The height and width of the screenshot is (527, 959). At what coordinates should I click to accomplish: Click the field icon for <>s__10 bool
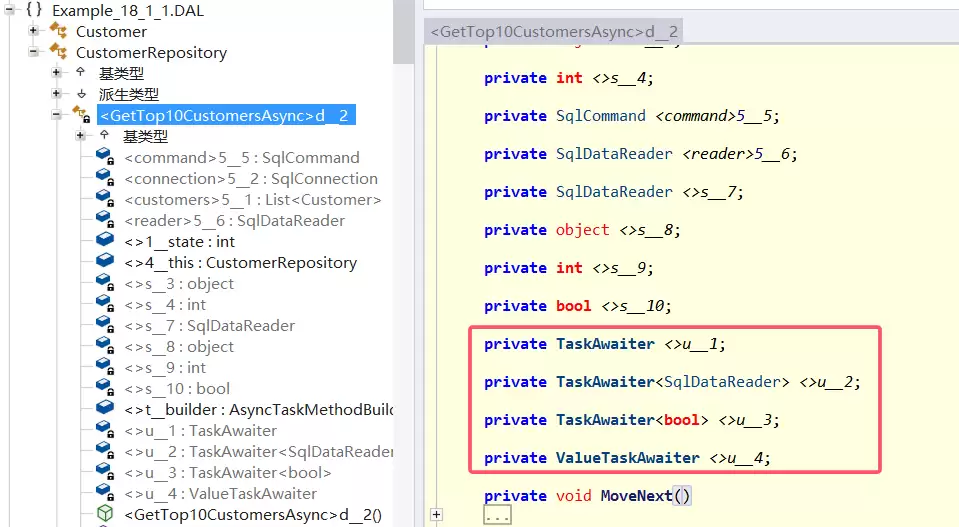(105, 388)
